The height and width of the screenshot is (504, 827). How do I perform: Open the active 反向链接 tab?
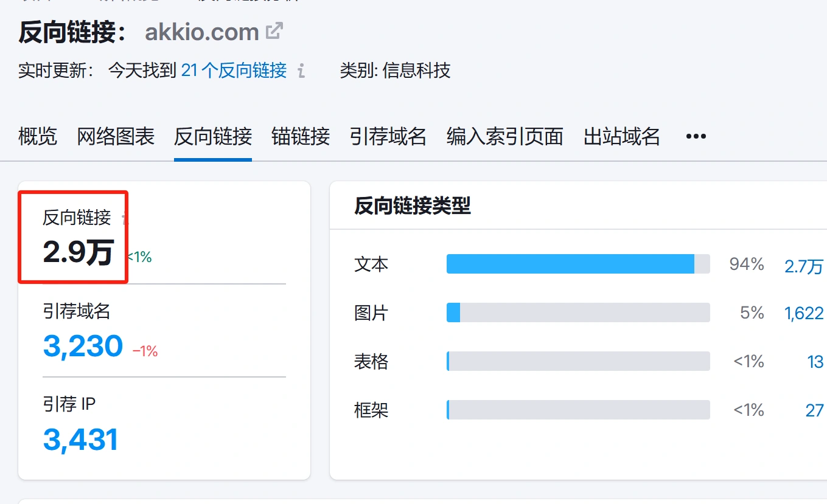pyautogui.click(x=212, y=137)
